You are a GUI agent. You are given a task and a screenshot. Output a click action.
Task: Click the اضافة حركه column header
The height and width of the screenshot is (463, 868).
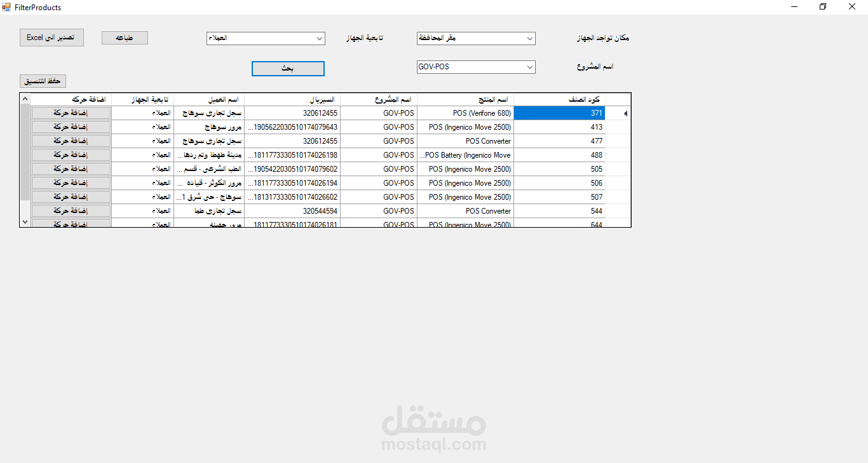[x=71, y=100]
